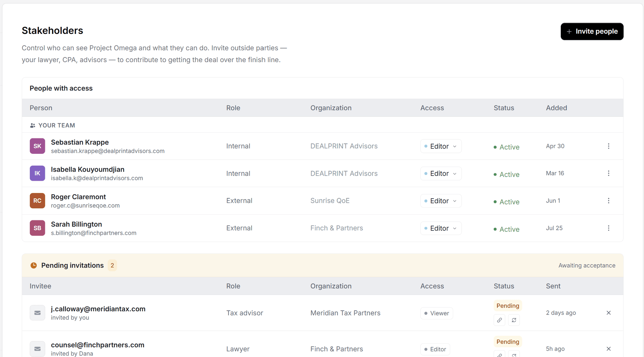The width and height of the screenshot is (644, 357).
Task: Click the Pending status badge for j.calloway@meridiantax.com
Action: pos(507,306)
